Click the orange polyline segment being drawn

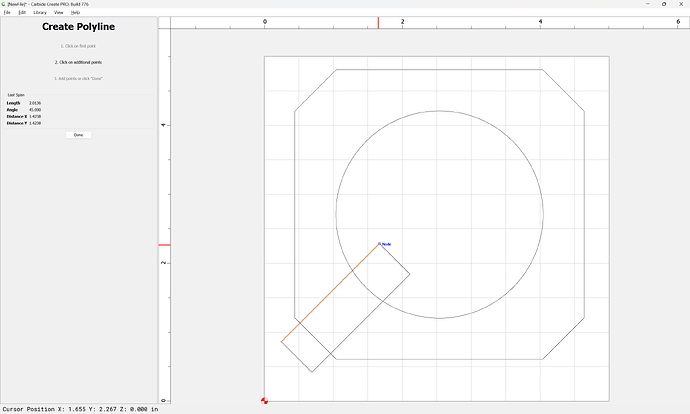pos(330,293)
